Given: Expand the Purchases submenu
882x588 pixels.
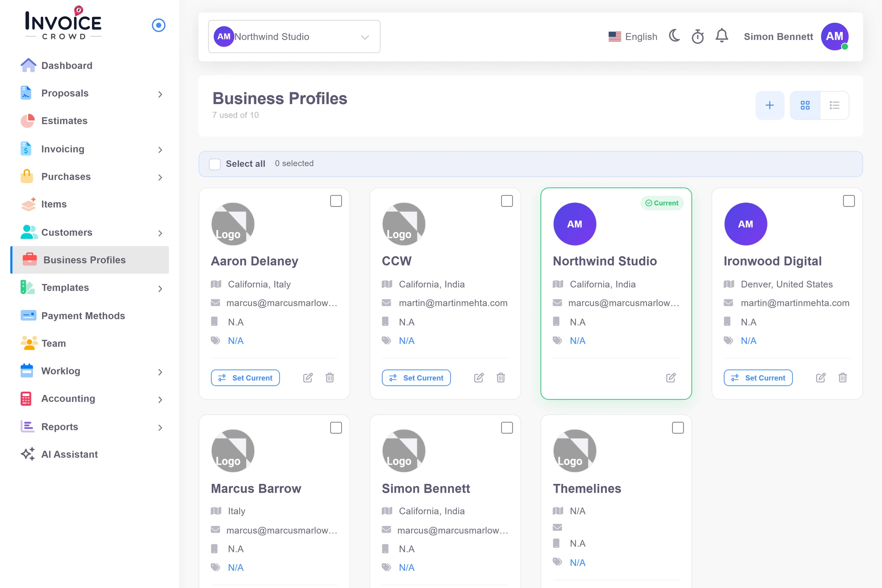Looking at the screenshot, I should [160, 177].
